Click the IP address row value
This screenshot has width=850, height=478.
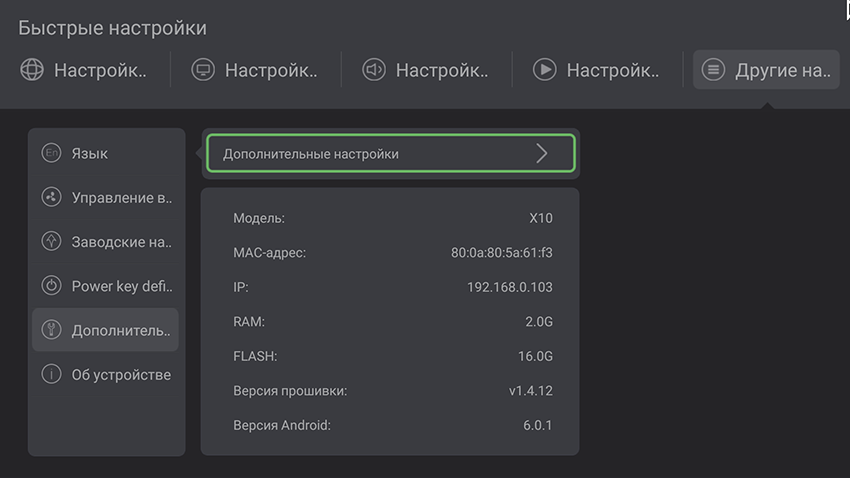click(509, 287)
